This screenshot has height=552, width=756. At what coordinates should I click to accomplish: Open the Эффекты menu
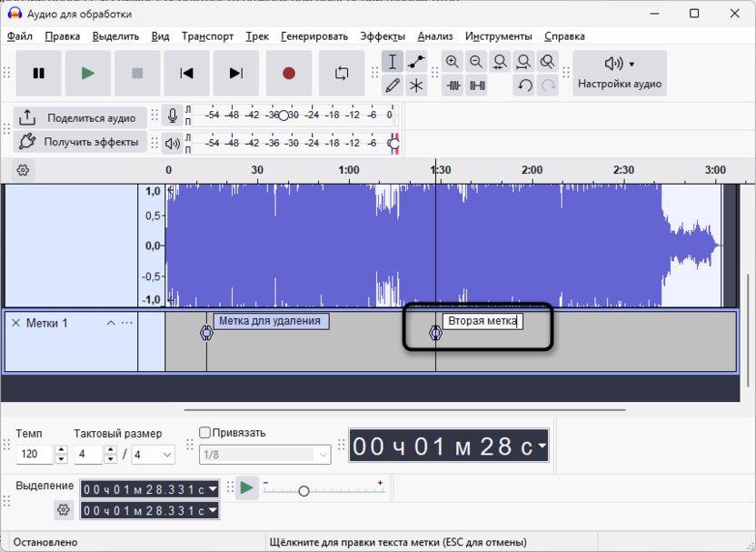[382, 36]
